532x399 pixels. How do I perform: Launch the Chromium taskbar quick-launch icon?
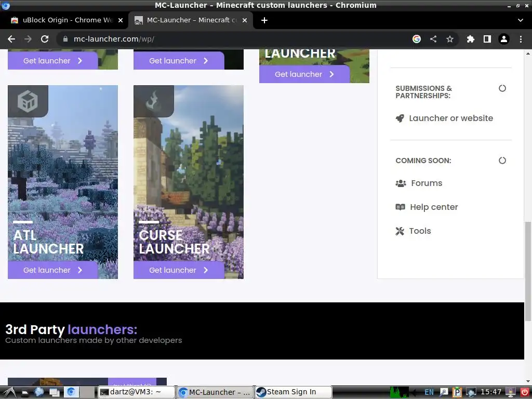(x=71, y=392)
